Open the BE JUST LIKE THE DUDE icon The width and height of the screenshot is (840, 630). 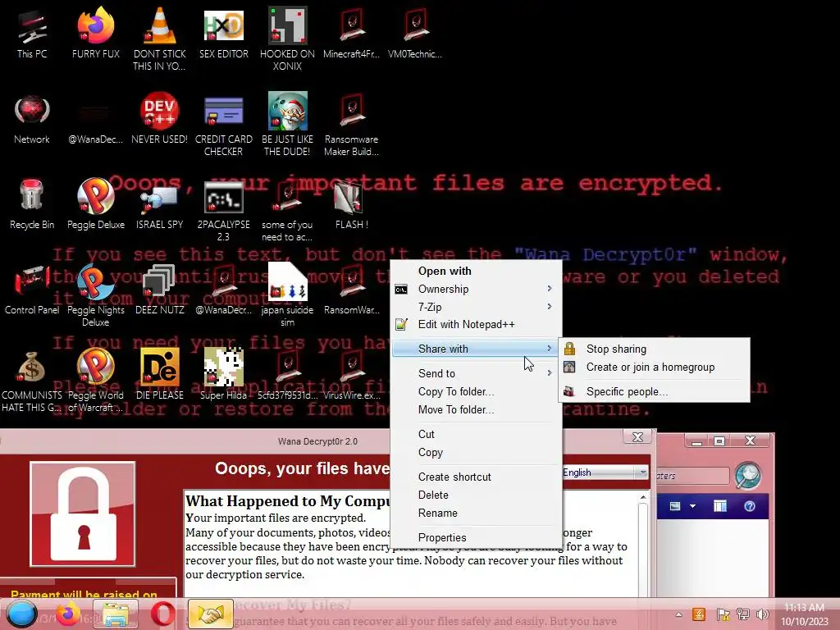(x=287, y=125)
